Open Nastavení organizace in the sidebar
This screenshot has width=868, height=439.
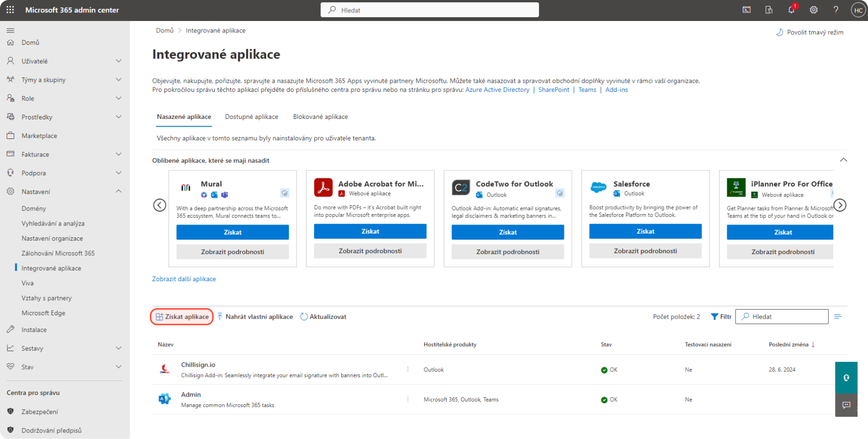(52, 238)
